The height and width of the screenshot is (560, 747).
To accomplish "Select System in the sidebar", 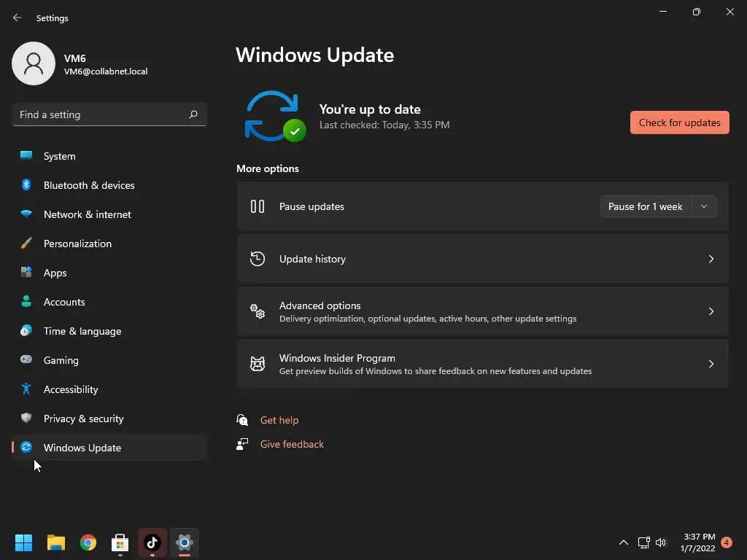I will point(109,156).
